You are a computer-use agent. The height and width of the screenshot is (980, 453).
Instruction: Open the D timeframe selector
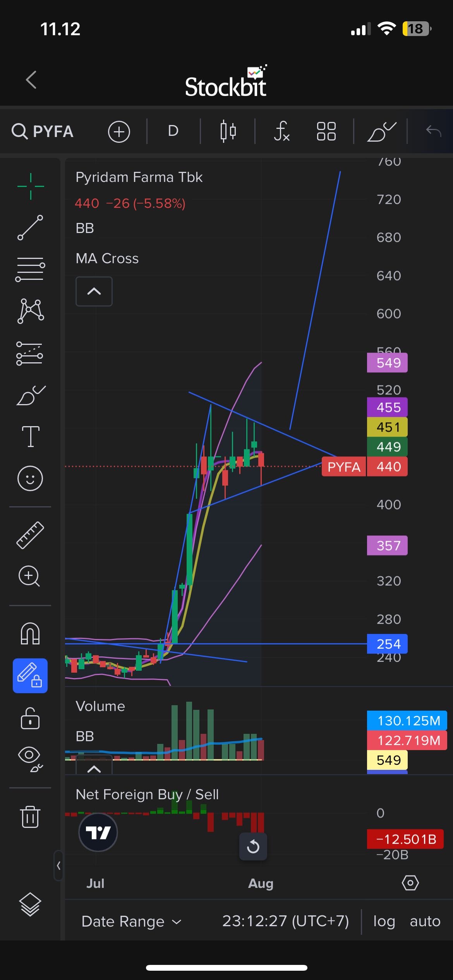[173, 131]
